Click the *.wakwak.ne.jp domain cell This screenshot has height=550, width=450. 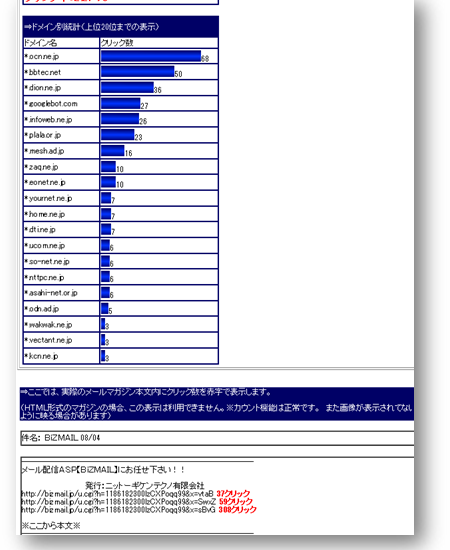61,324
